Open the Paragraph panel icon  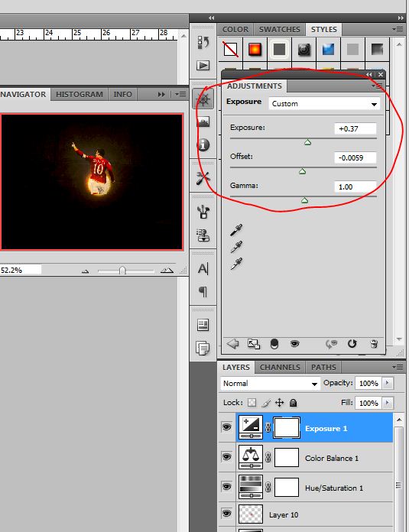(x=203, y=291)
